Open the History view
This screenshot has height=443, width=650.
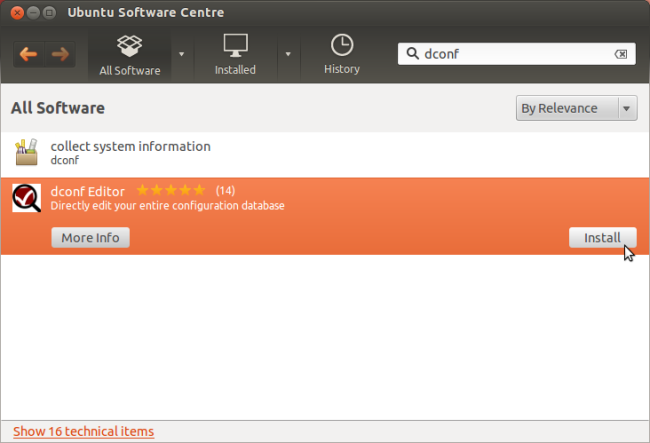[x=342, y=55]
